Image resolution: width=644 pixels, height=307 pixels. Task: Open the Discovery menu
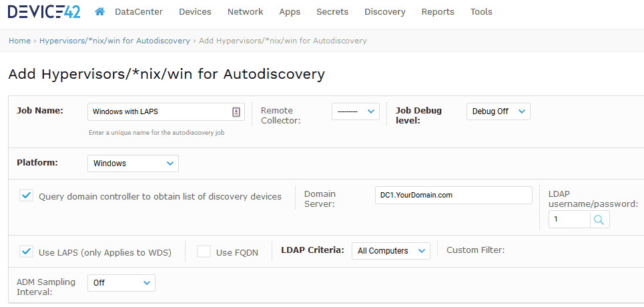(x=385, y=12)
